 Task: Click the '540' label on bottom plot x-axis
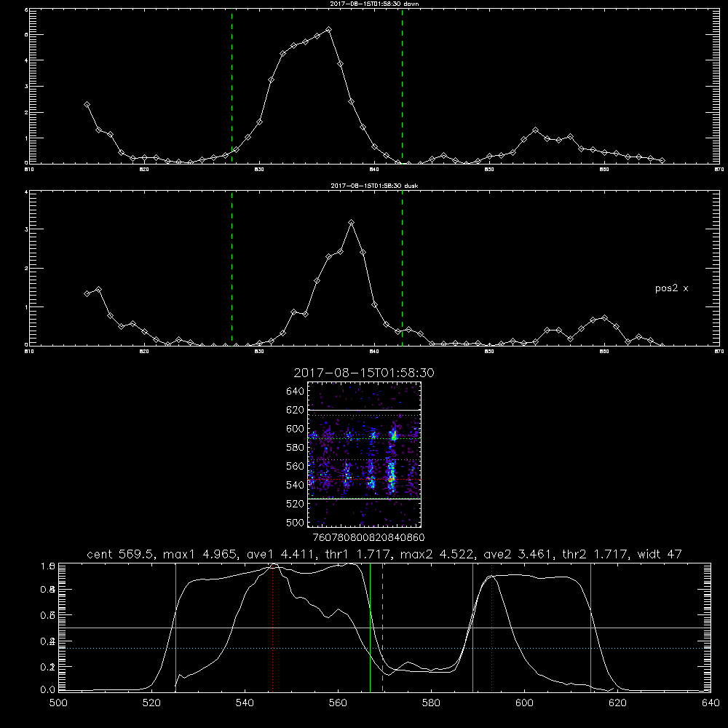(245, 703)
